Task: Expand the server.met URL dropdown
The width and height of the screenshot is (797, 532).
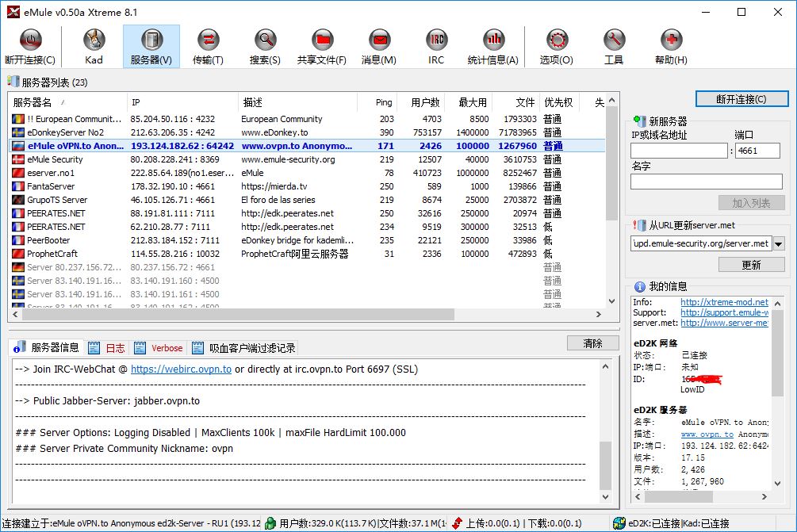Action: 779,244
